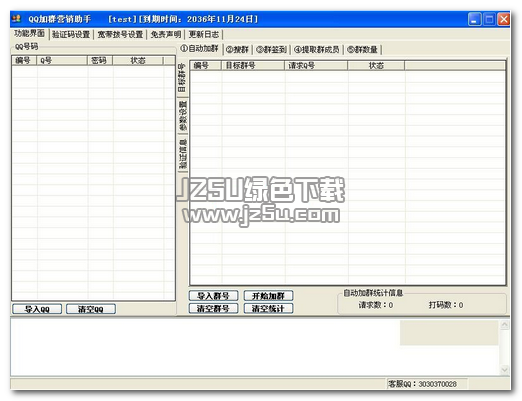
Task: Select the bottom vertical side tab
Action: point(183,154)
